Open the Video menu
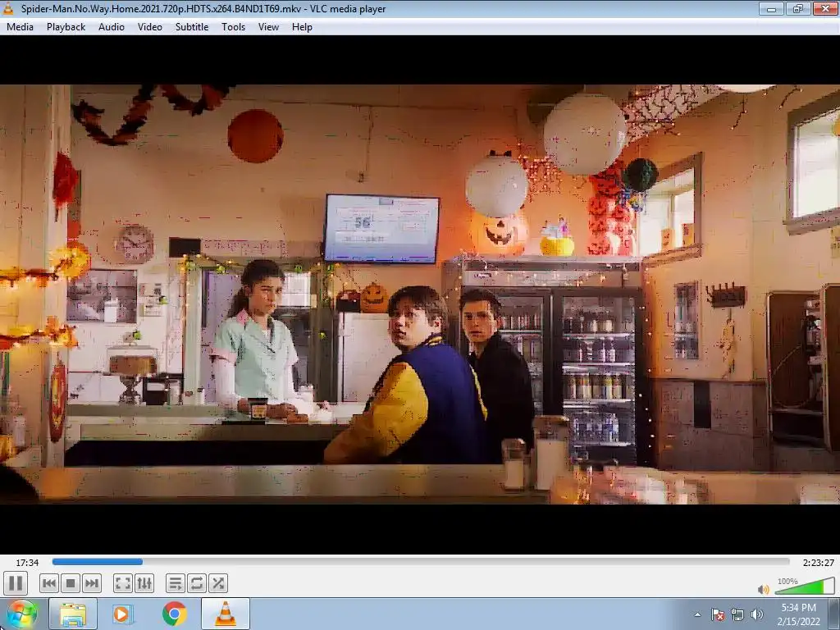The image size is (840, 630). pos(150,27)
